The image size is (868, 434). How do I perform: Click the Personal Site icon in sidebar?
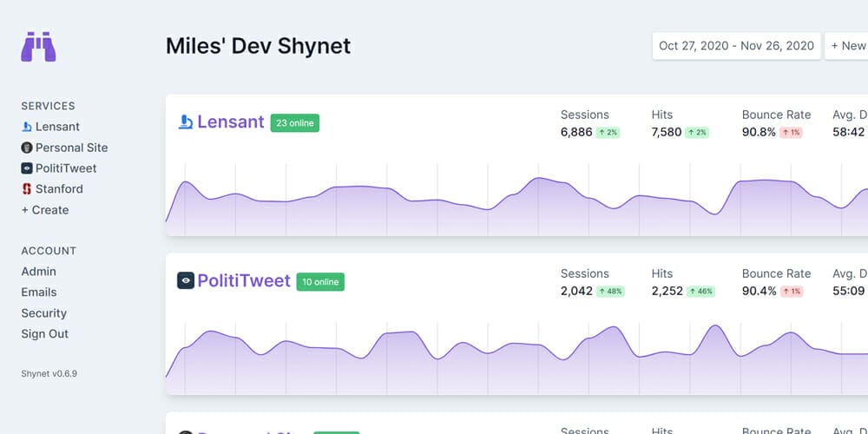click(26, 148)
